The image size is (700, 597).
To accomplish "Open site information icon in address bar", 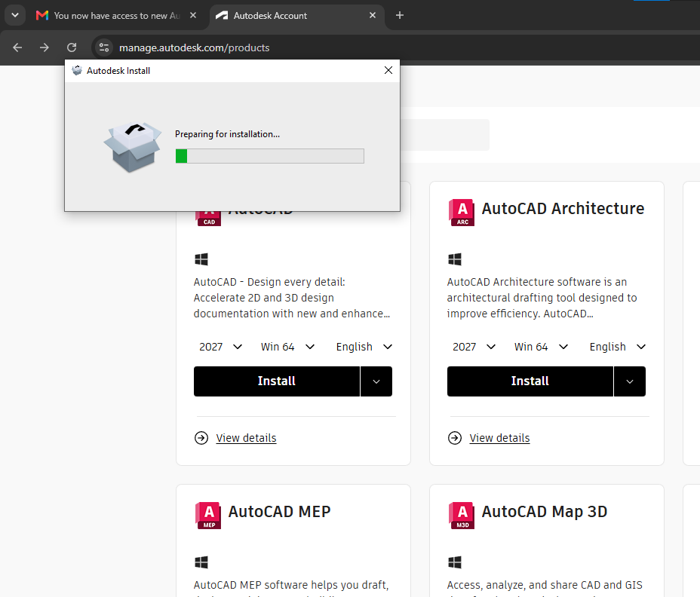I will click(x=104, y=47).
